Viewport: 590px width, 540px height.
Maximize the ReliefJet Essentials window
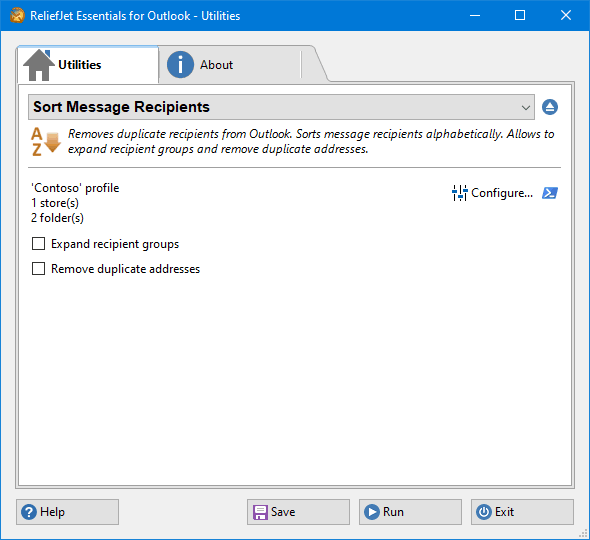[x=520, y=15]
